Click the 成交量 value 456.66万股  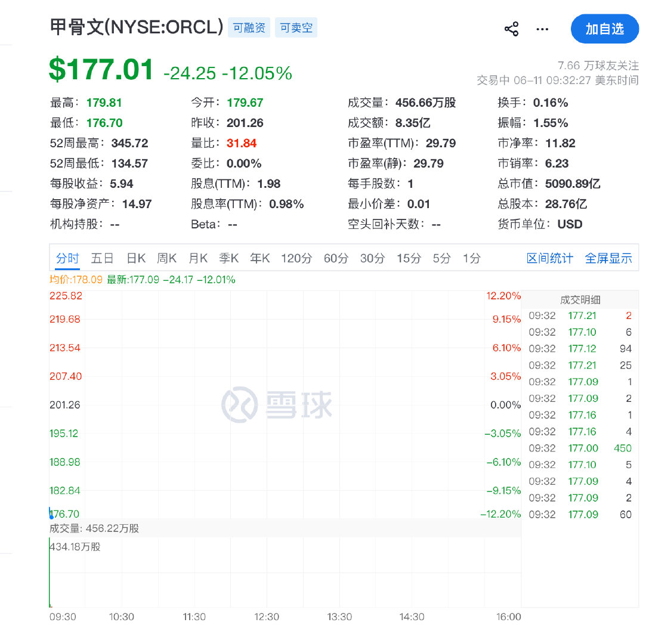425,103
